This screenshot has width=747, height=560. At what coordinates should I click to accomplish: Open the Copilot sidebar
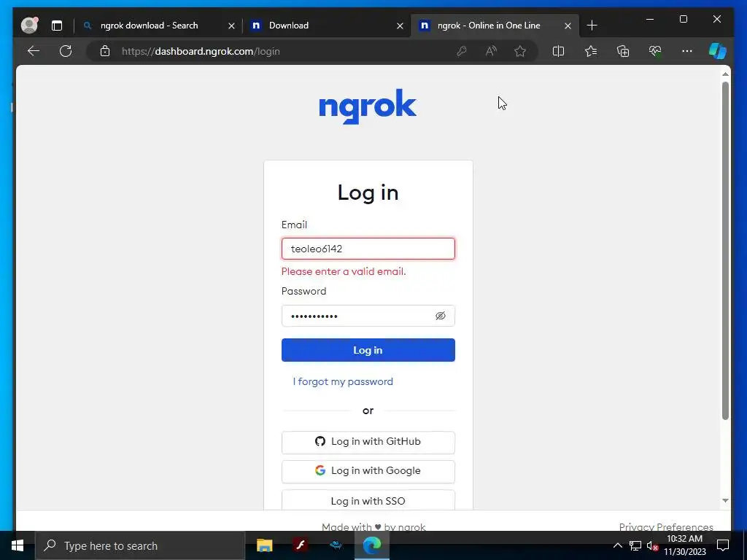click(x=718, y=51)
